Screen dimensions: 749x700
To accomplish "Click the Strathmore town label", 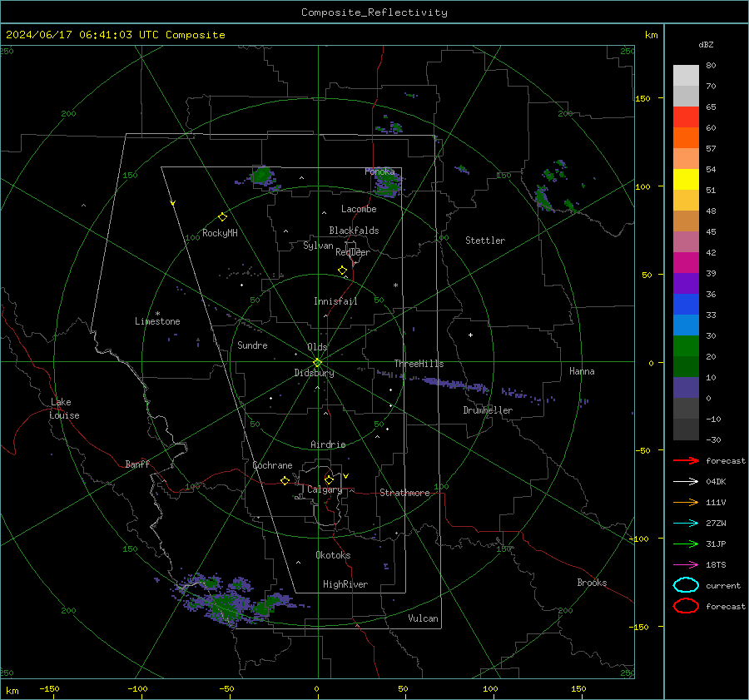I will pyautogui.click(x=404, y=493).
